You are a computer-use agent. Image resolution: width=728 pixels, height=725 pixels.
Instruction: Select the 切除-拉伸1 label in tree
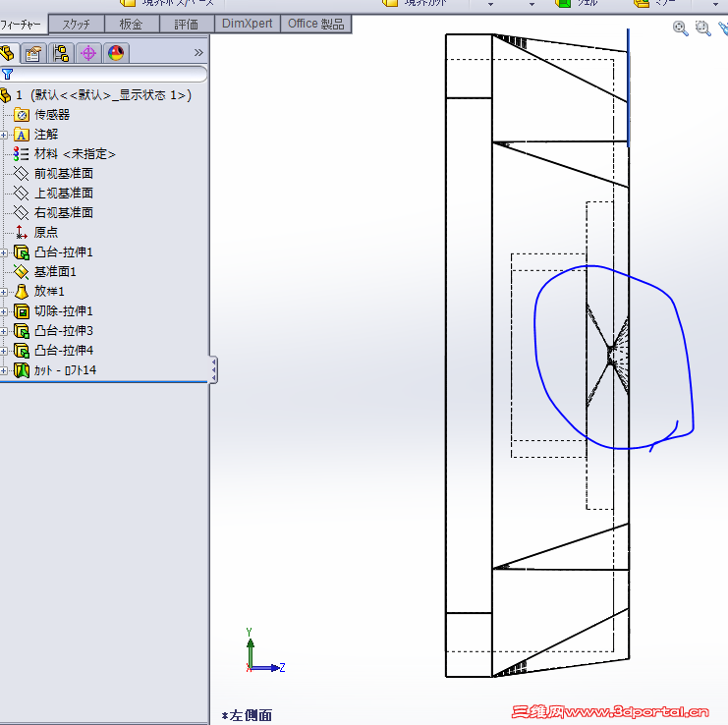click(x=64, y=311)
